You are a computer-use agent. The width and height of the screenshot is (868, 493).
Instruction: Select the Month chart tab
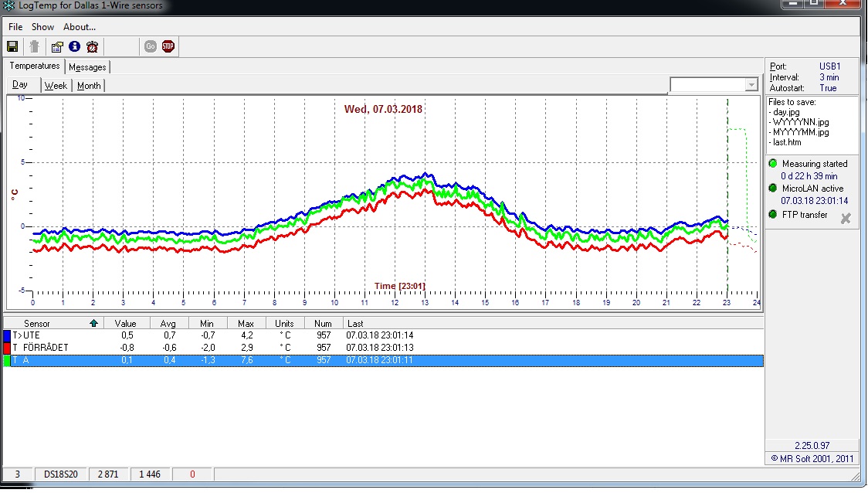click(89, 86)
